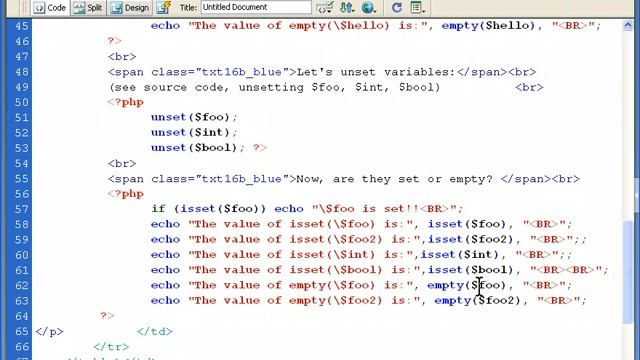This screenshot has height=360, width=640.
Task: Click the scrollbar up arrow
Action: click(x=628, y=26)
